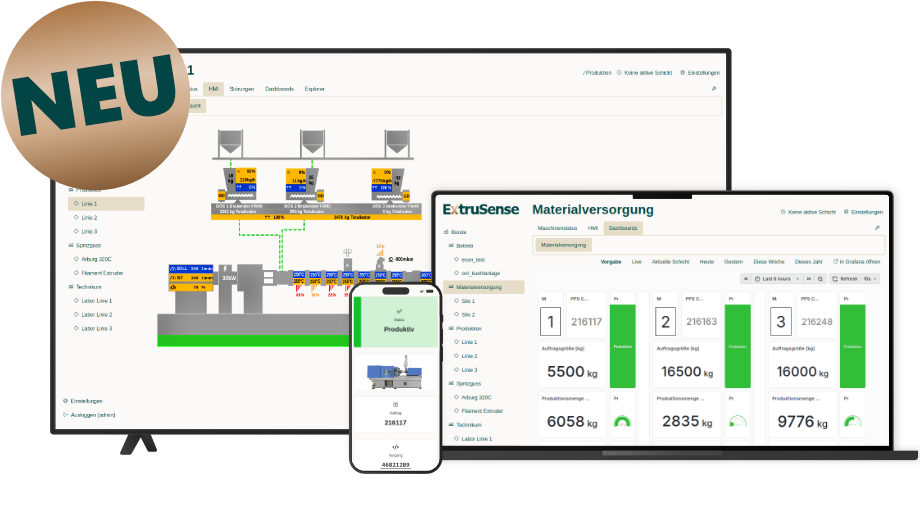Choose the Diese Woche time filter

click(x=769, y=262)
